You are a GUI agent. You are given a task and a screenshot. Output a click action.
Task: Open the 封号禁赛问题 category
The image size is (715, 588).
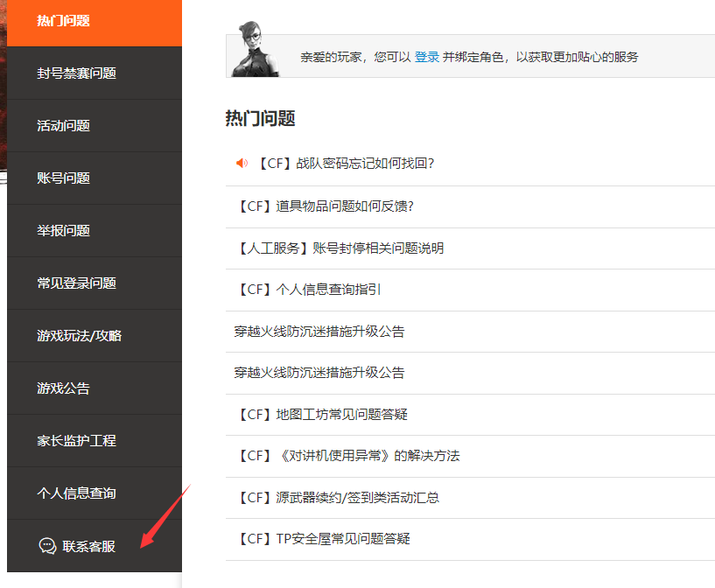click(95, 73)
